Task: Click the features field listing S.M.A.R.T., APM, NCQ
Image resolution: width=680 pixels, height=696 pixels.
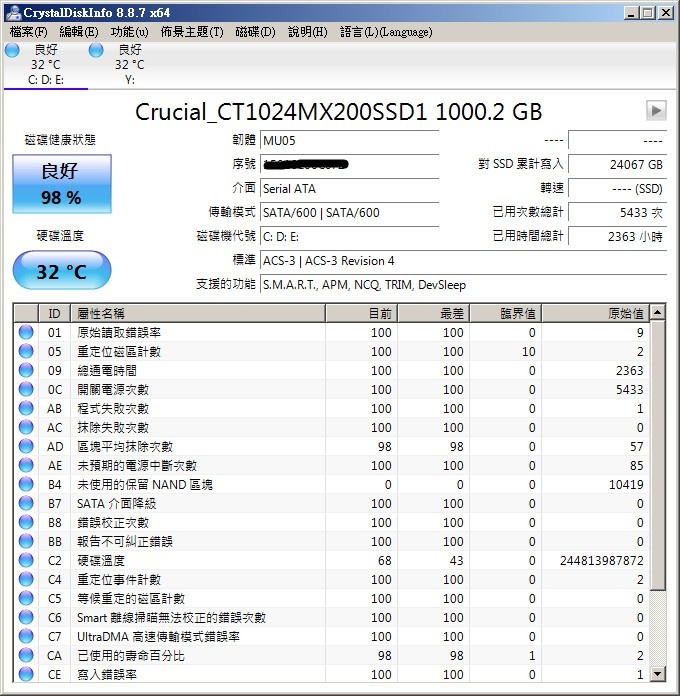Action: (x=463, y=285)
